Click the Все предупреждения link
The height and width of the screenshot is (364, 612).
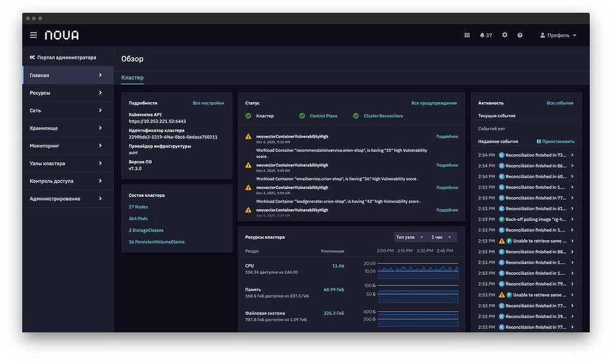click(434, 103)
